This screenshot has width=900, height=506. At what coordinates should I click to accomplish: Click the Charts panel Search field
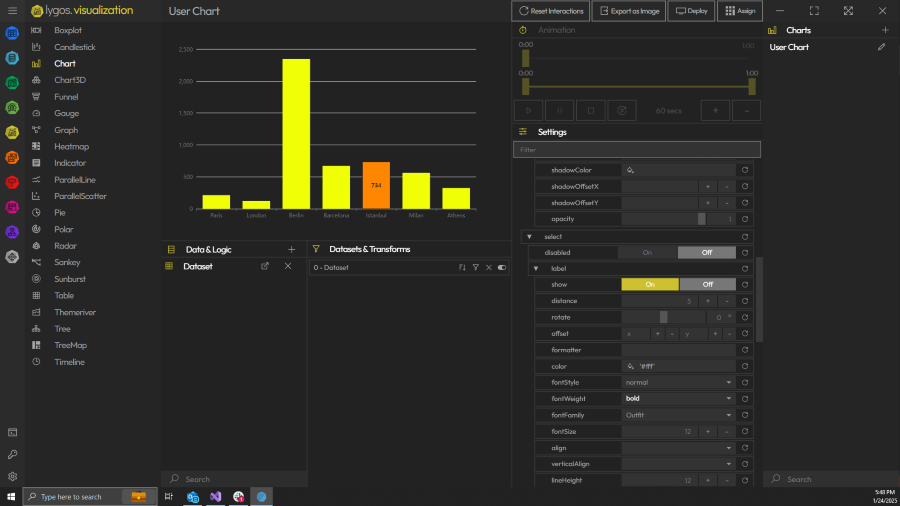(x=831, y=479)
